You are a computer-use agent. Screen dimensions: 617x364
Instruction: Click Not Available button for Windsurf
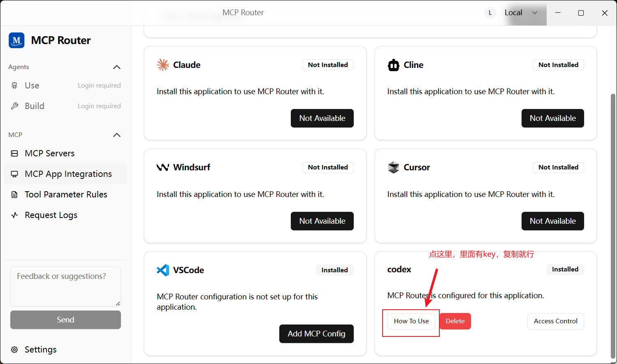pyautogui.click(x=322, y=221)
